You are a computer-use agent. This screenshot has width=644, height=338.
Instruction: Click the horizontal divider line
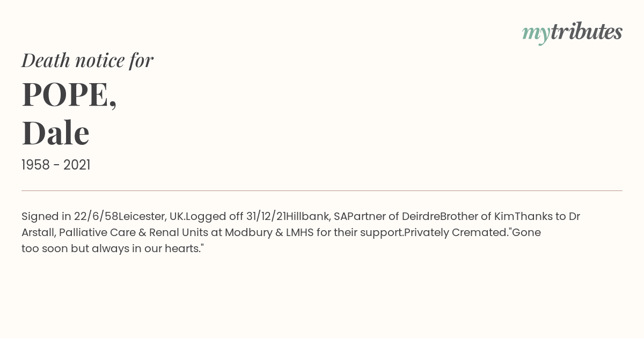322,190
